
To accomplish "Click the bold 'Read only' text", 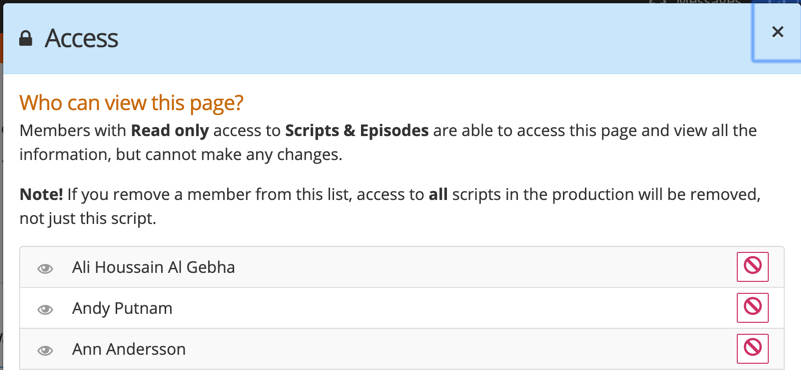I will click(x=170, y=131).
